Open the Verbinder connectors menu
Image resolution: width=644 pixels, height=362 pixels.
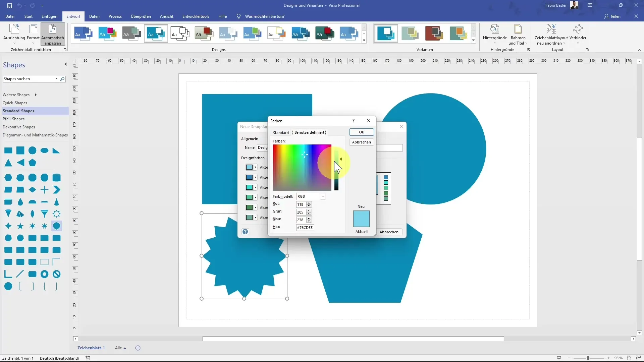coord(578,34)
